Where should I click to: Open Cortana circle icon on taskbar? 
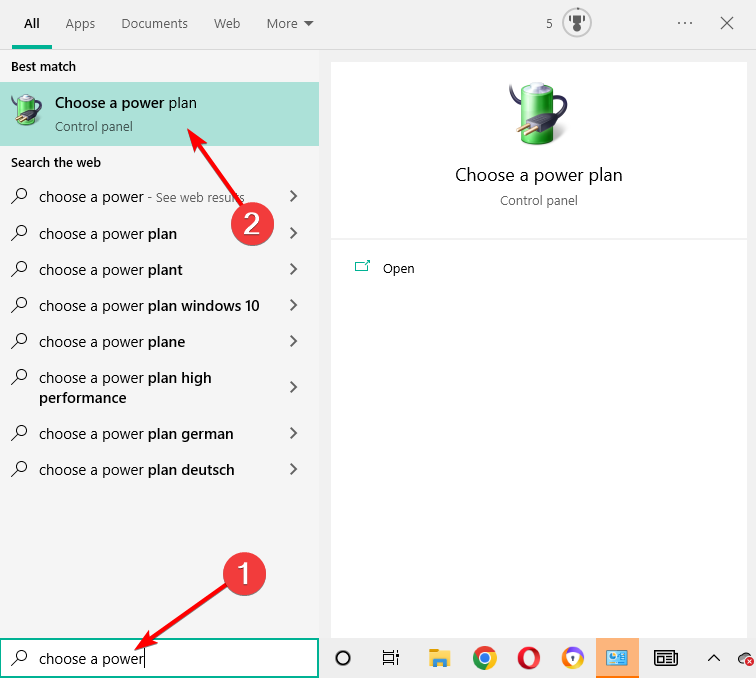[x=343, y=658]
